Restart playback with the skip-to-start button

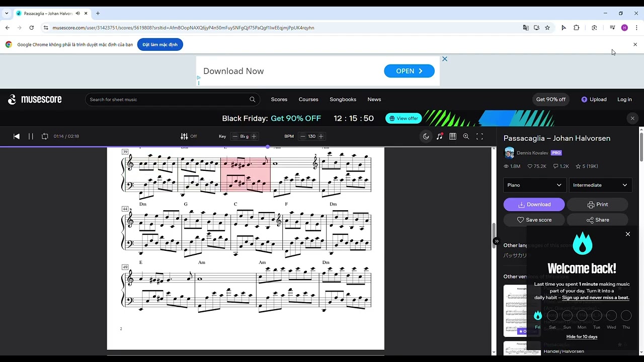(17, 136)
